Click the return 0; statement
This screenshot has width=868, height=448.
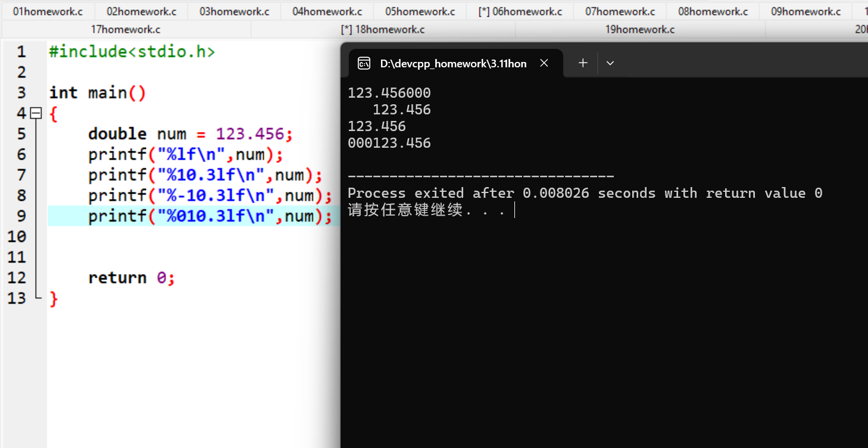[132, 278]
